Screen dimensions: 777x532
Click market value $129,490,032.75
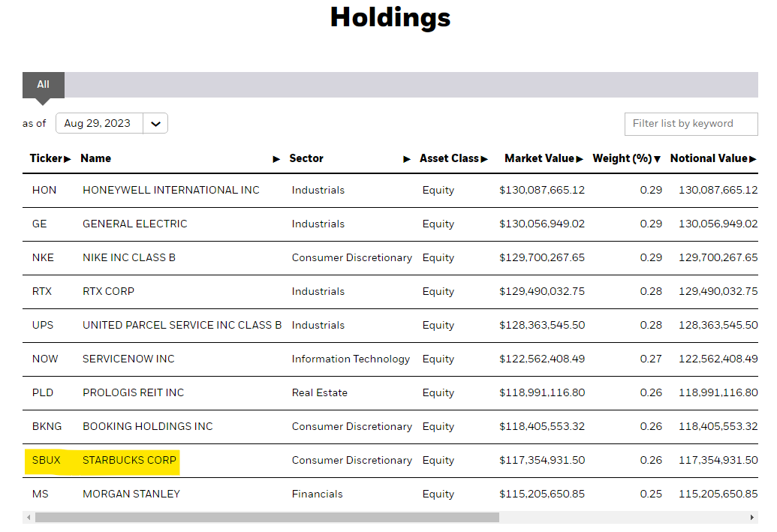click(541, 291)
